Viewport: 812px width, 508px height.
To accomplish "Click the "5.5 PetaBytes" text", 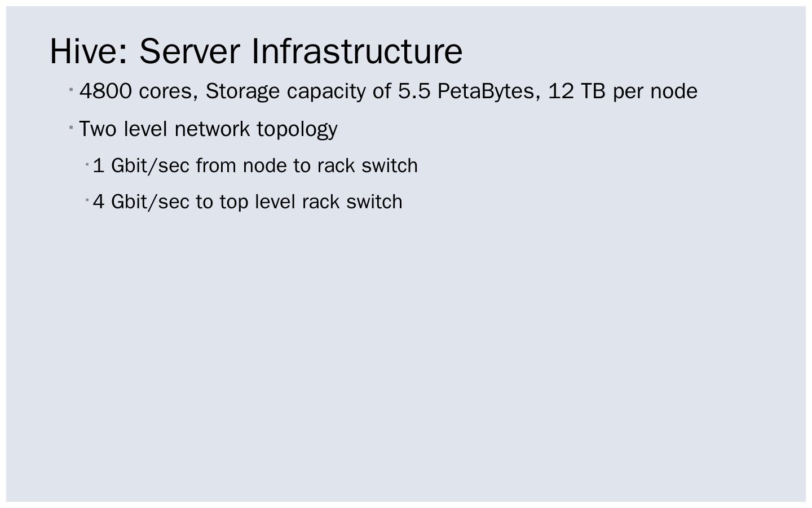I will 466,91.
